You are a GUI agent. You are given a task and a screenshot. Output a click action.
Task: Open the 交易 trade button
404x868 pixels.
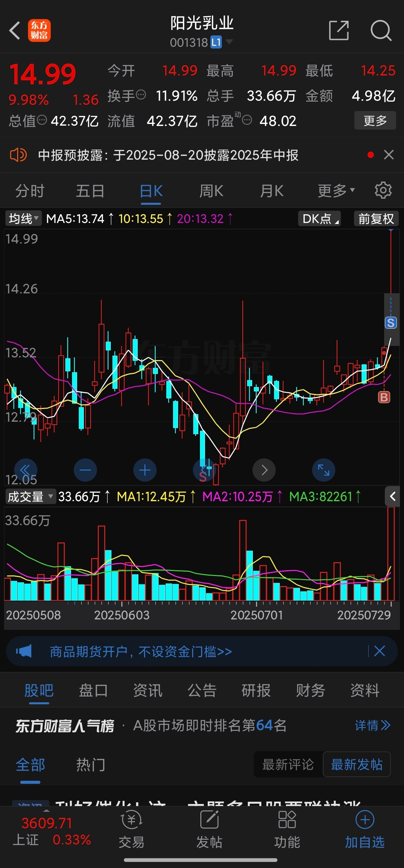point(132,830)
